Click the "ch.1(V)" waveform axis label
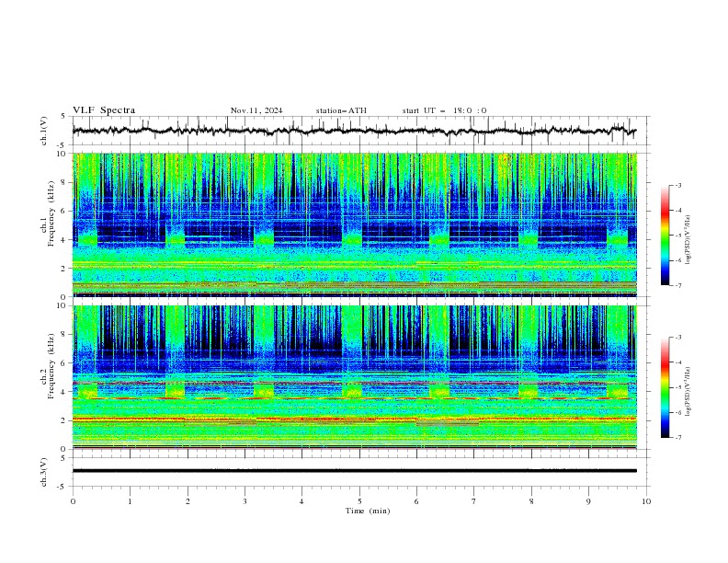 (44, 131)
